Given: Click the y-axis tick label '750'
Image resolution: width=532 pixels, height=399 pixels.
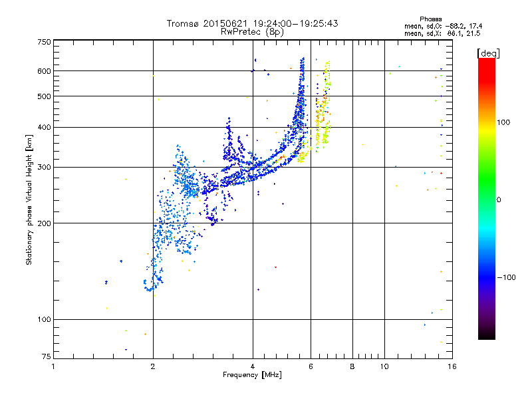Looking at the screenshot, I should point(44,42).
